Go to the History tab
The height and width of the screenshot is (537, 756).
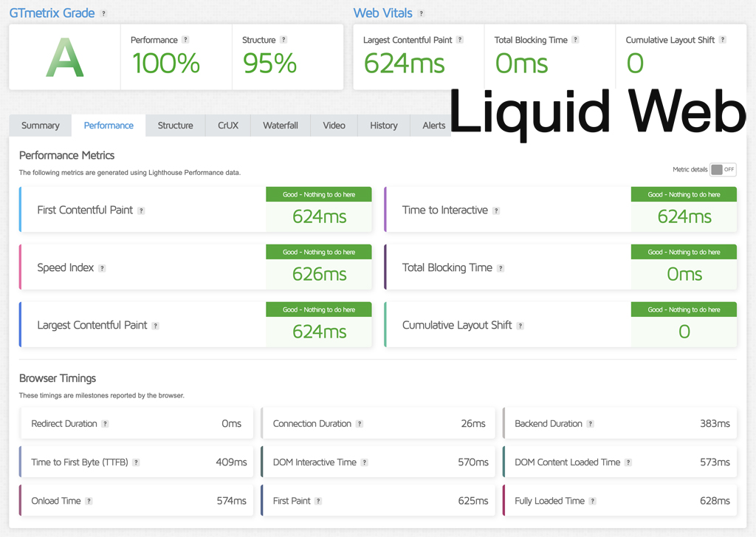[384, 126]
